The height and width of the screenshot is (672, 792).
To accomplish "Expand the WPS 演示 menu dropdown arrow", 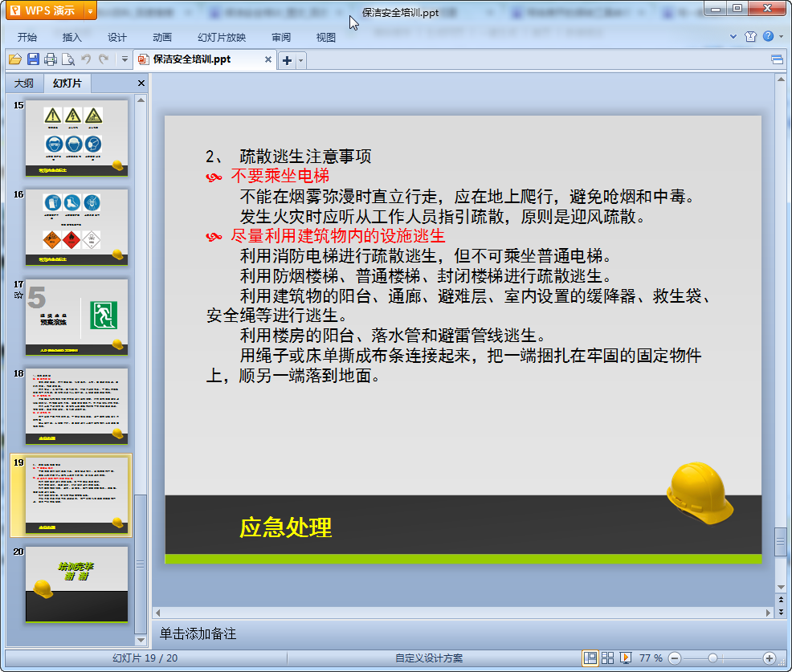I will click(90, 10).
